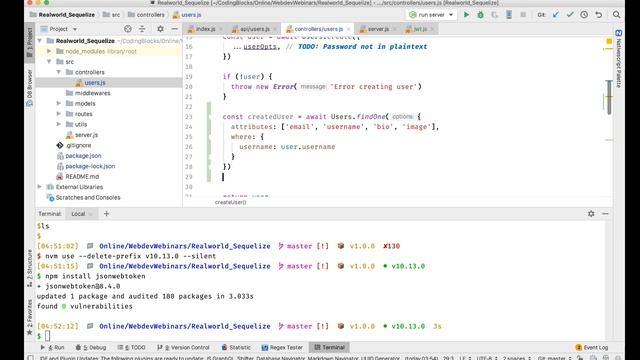Screen dimensions: 640x360
Task: Close the controllers/users.js tab
Action: (x=348, y=29)
